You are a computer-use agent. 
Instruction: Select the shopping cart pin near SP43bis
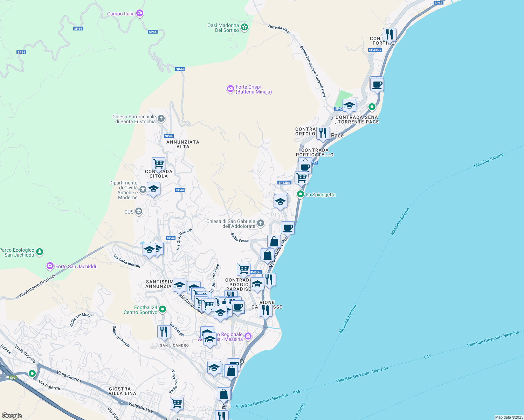(x=301, y=178)
